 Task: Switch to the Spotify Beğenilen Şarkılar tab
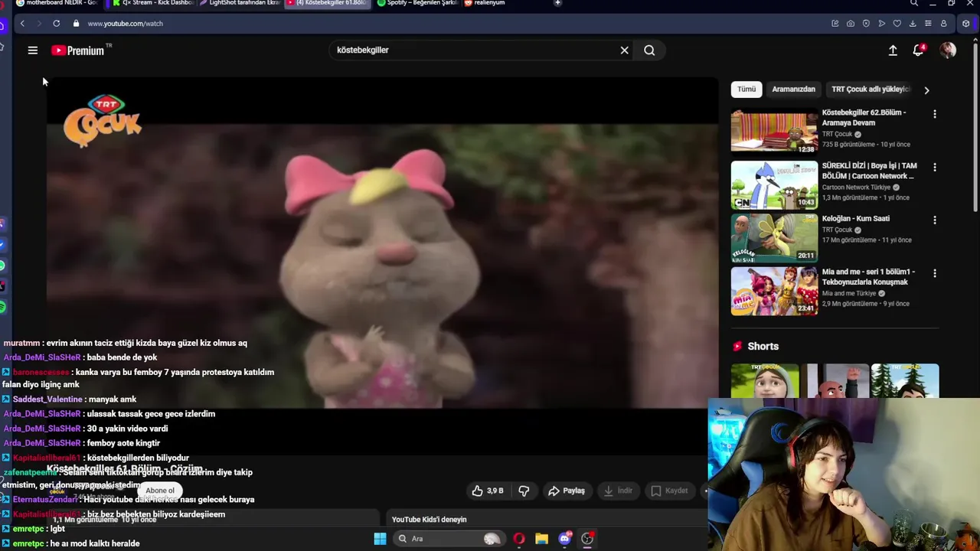pyautogui.click(x=417, y=3)
